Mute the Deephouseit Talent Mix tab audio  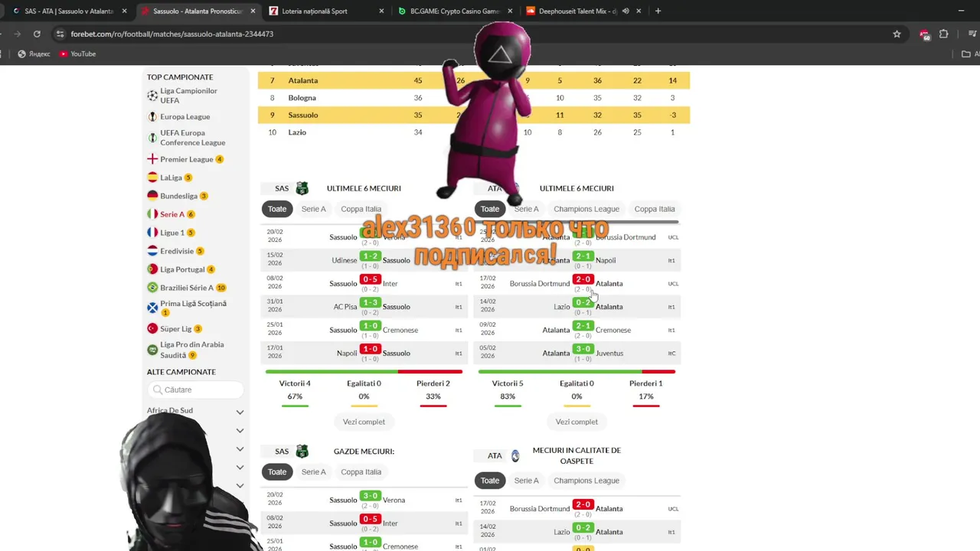coord(626,11)
